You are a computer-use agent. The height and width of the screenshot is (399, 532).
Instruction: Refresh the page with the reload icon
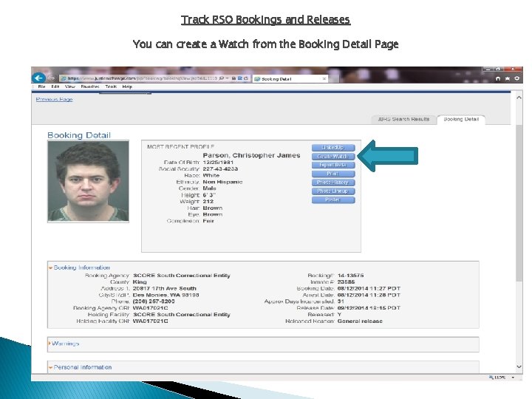pyautogui.click(x=245, y=78)
